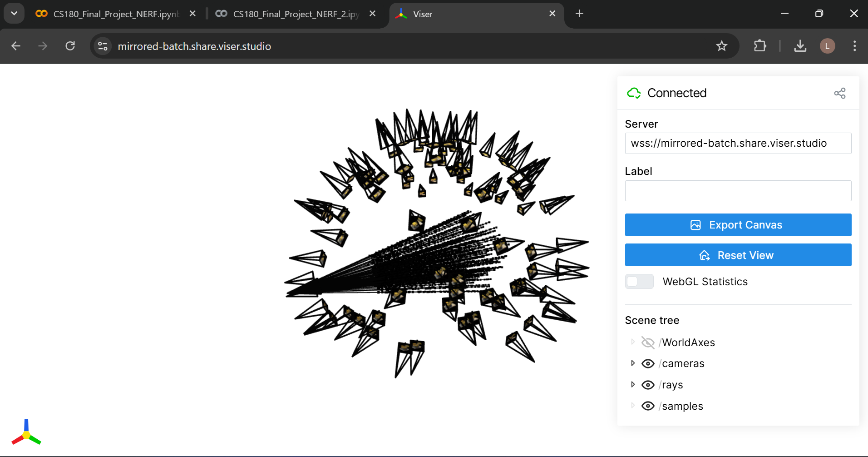
Task: Click the green Connected cloud status icon
Action: [x=634, y=93]
